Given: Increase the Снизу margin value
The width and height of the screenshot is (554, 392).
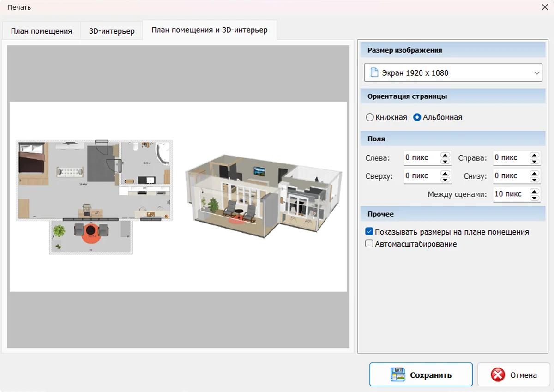Looking at the screenshot, I should (x=535, y=173).
